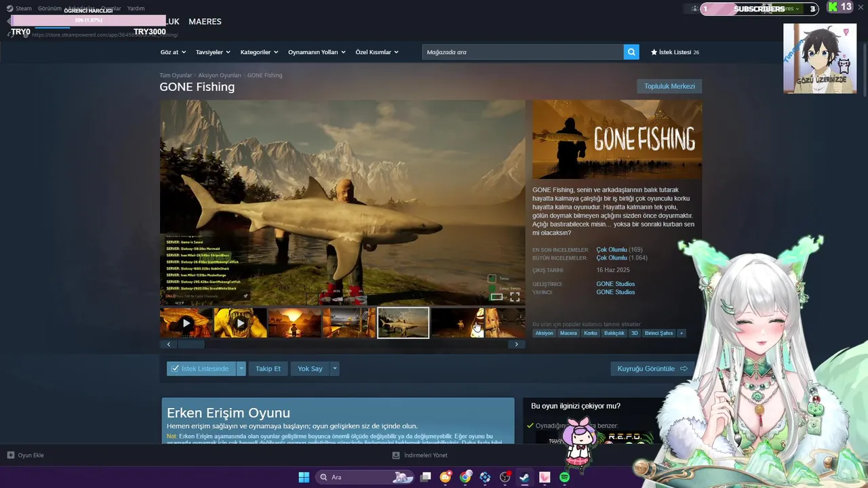This screenshot has height=488, width=868.
Task: Click the Mağazada ara search field
Action: click(x=523, y=52)
